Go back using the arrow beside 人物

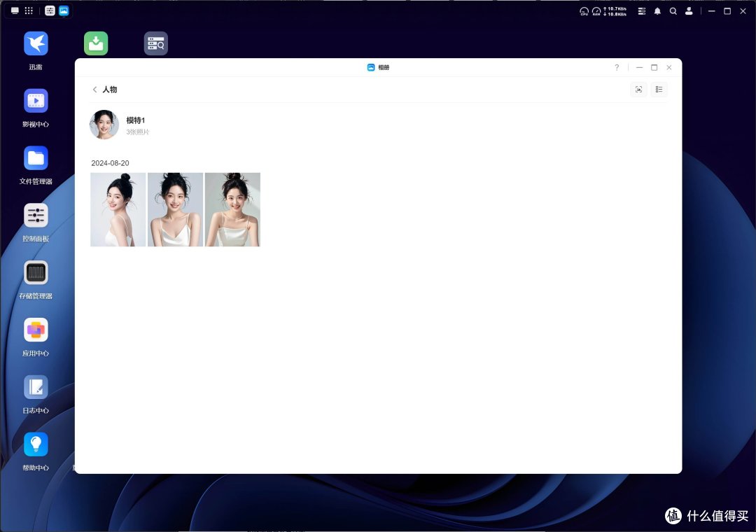click(95, 89)
